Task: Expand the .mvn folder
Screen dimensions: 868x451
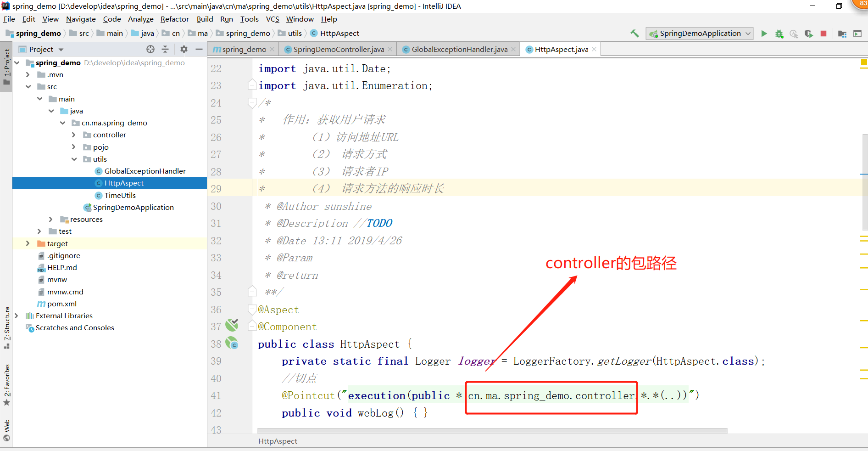Action: click(28, 75)
